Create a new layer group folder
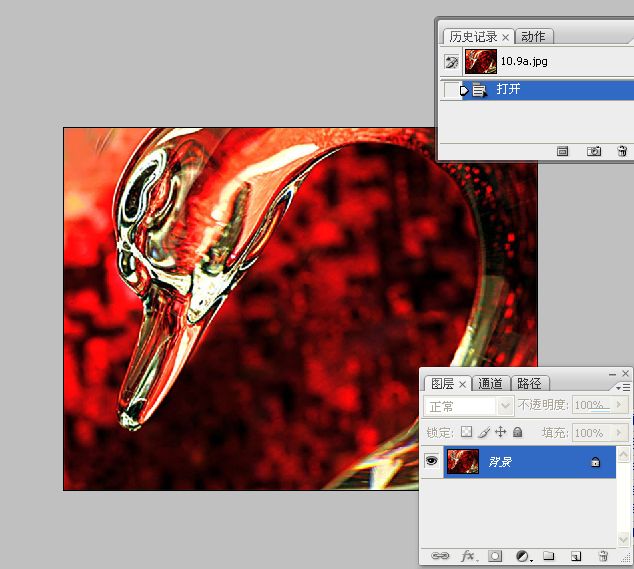 [548, 556]
